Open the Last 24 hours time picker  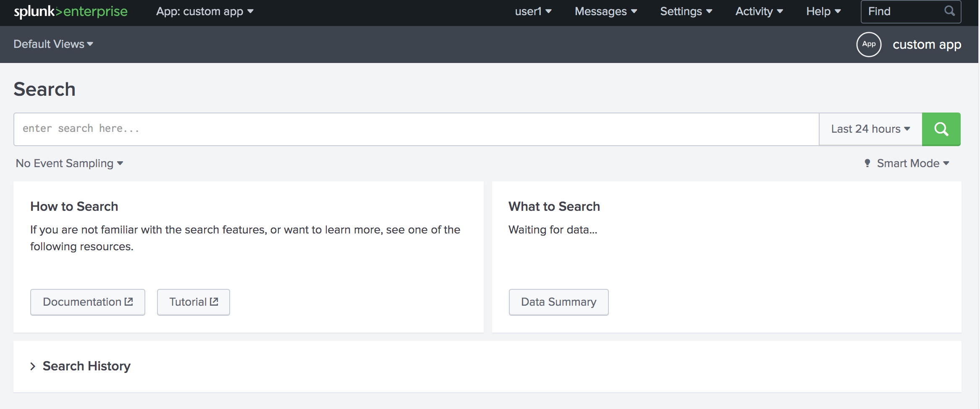tap(870, 129)
